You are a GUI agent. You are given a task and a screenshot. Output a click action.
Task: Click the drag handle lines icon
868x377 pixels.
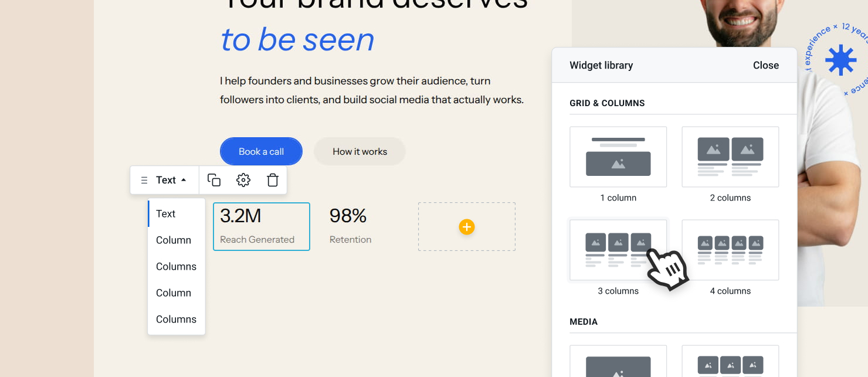point(144,181)
